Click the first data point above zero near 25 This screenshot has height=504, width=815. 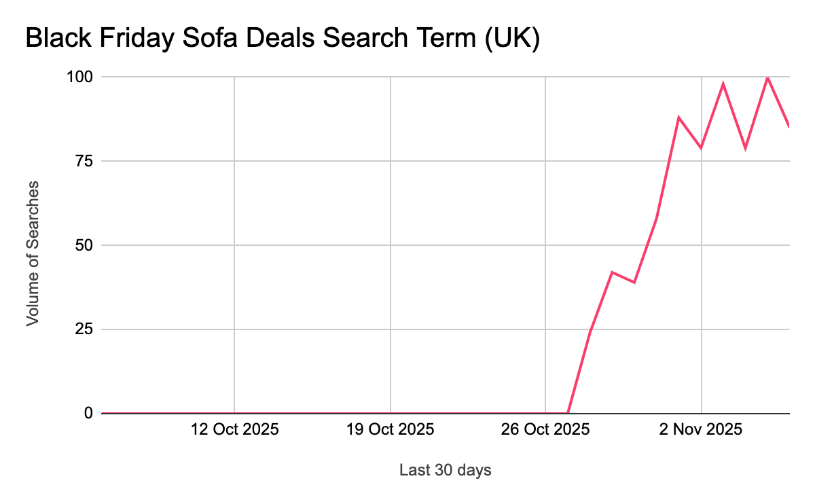point(590,332)
